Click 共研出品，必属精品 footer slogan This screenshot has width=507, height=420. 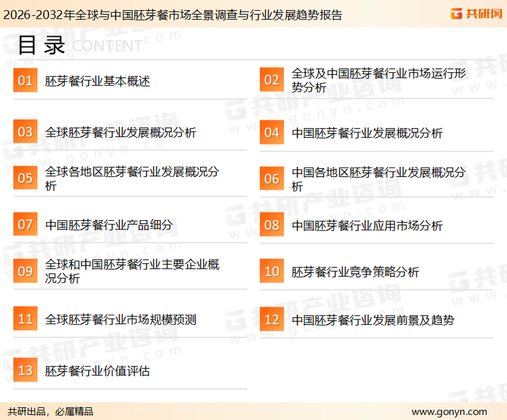[51, 411]
